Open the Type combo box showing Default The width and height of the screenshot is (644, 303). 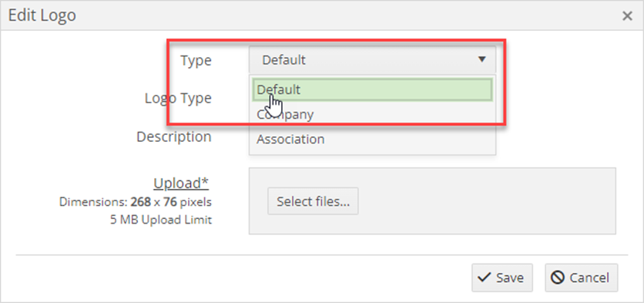(372, 60)
